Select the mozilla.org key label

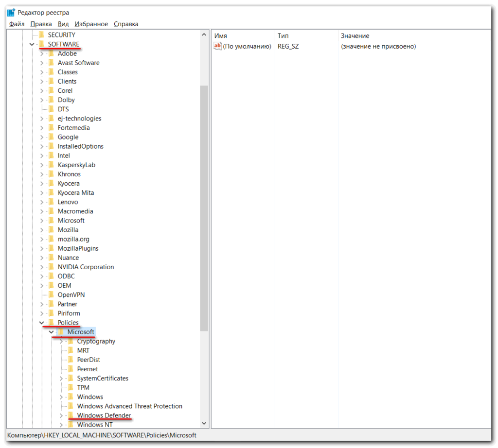73,239
